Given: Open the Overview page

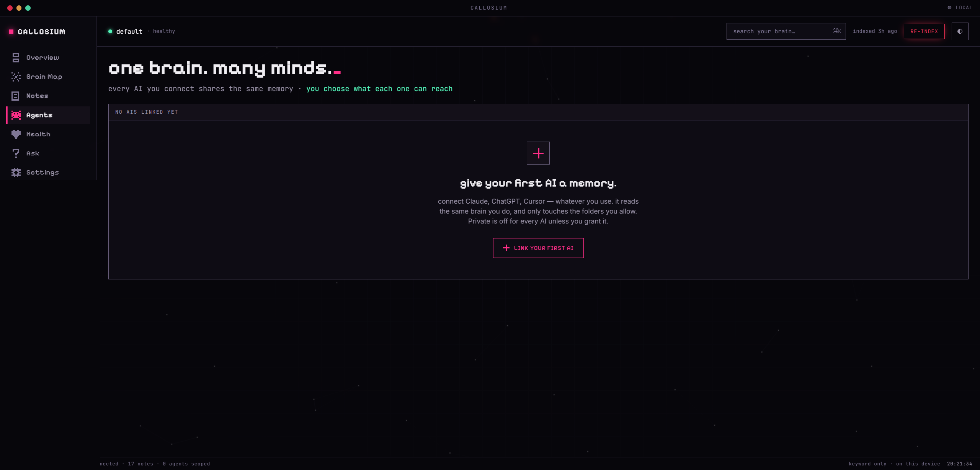Looking at the screenshot, I should coord(48,57).
